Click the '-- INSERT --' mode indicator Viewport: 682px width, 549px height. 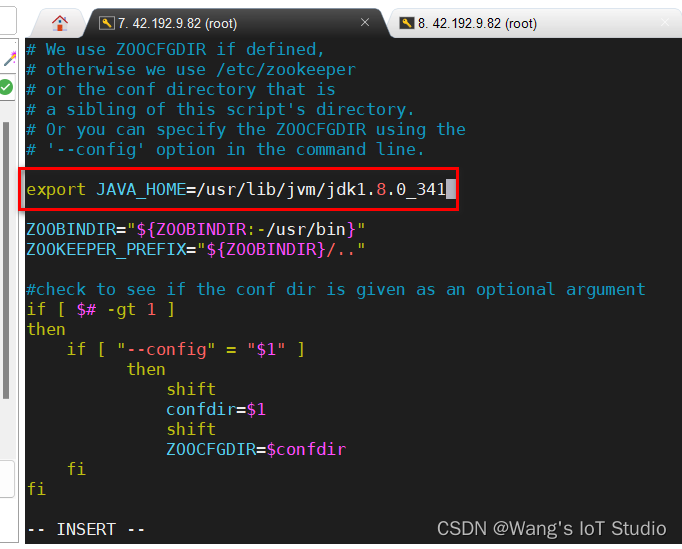pos(86,529)
